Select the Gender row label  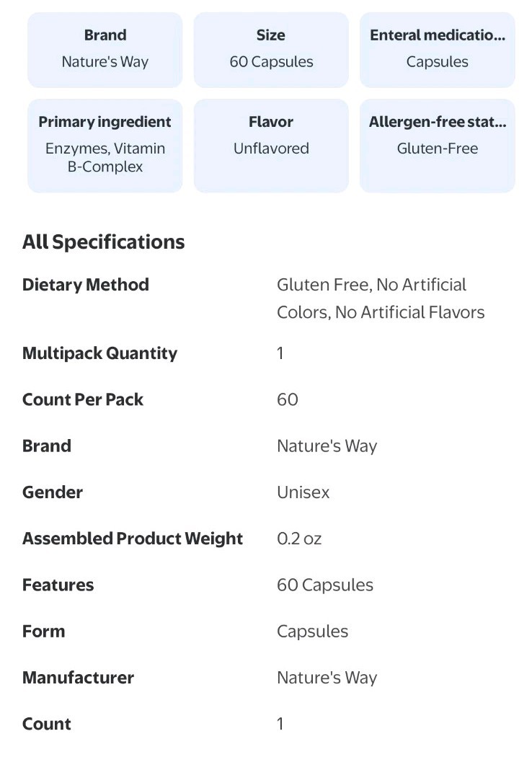coord(52,492)
